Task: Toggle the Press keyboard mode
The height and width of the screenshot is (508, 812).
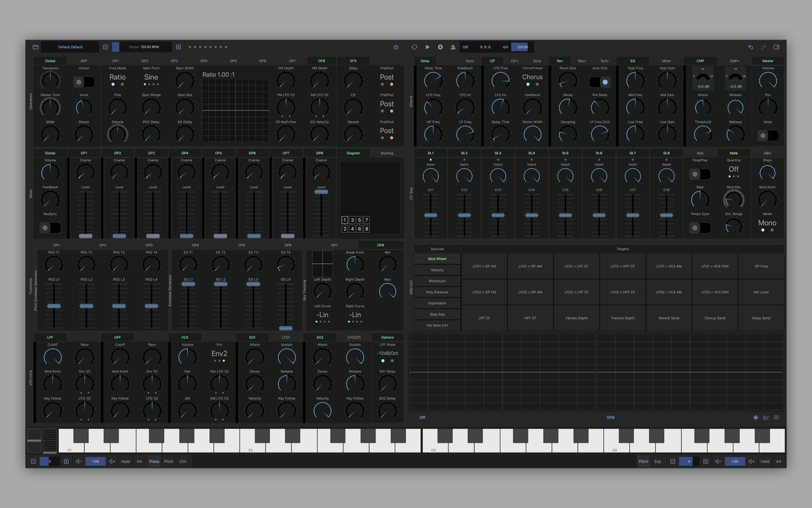Action: pos(154,461)
